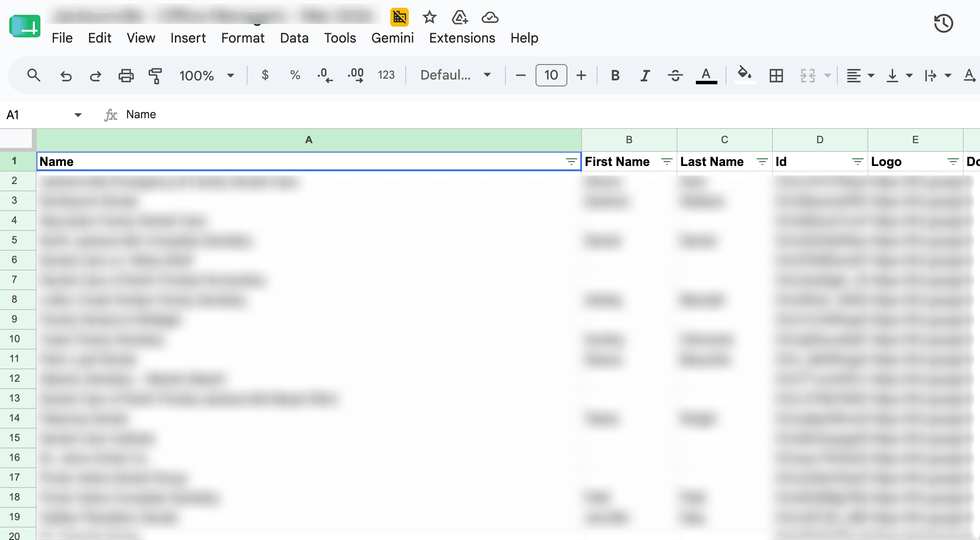Image resolution: width=980 pixels, height=540 pixels.
Task: Open the Name column filter
Action: click(x=571, y=162)
